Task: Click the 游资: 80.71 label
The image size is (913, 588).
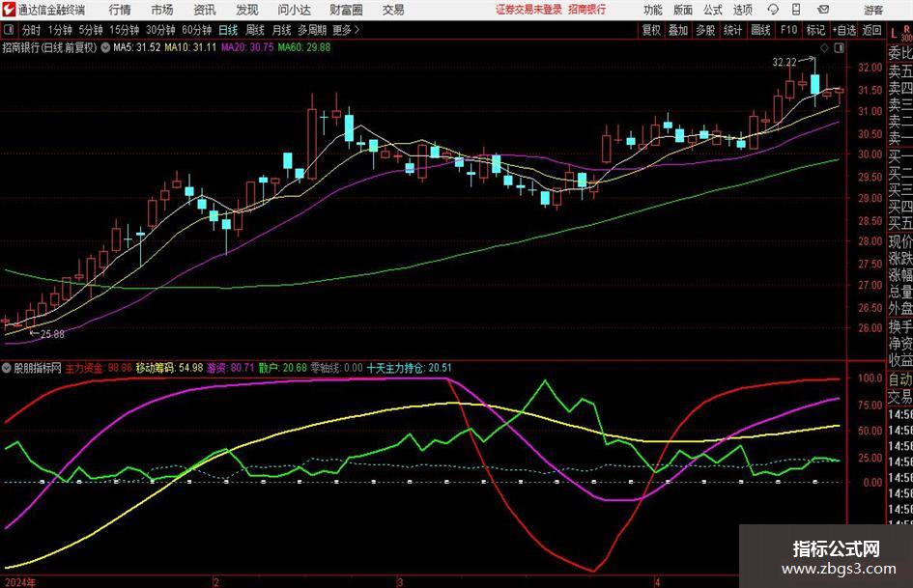Action: [x=231, y=368]
